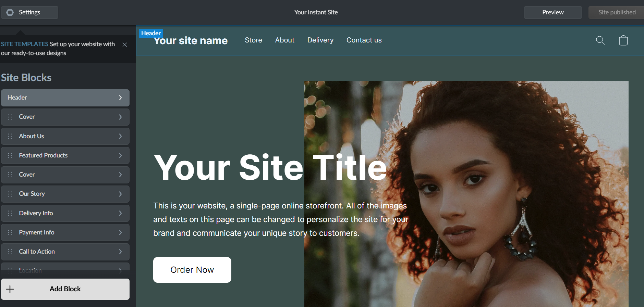Image resolution: width=644 pixels, height=307 pixels.
Task: Click the Contact us navigation item
Action: point(364,40)
